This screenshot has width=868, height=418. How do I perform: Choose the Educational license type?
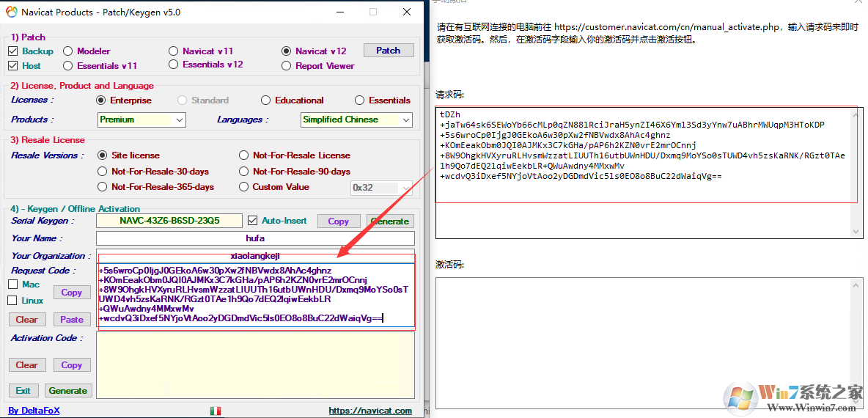click(x=265, y=100)
